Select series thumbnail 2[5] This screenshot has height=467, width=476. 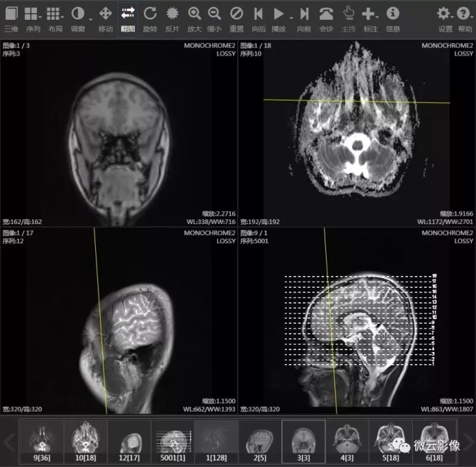coord(260,441)
